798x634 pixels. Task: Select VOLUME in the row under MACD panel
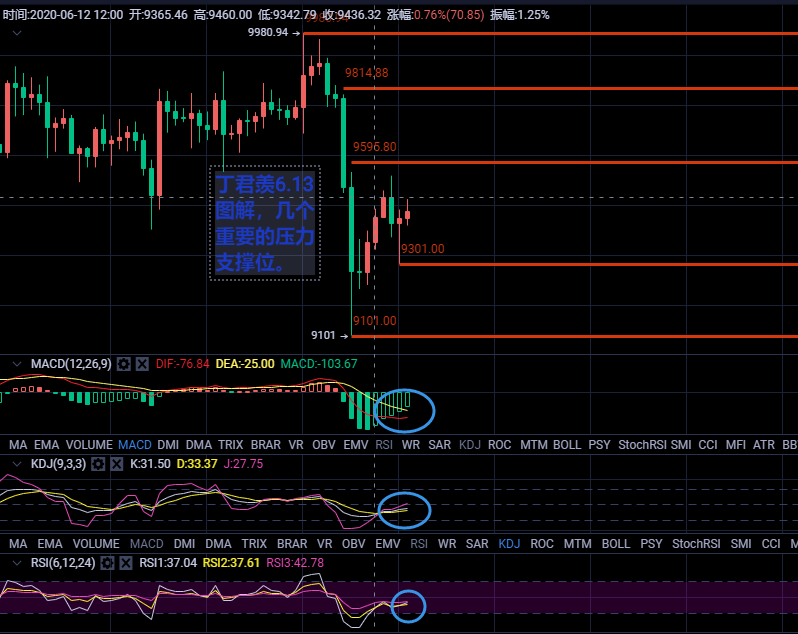coord(89,445)
